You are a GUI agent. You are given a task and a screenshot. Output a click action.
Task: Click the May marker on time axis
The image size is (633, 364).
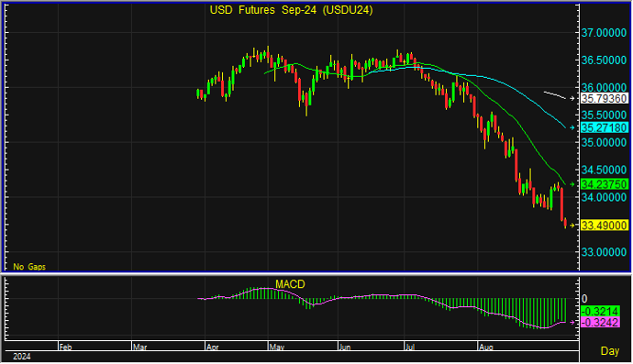coord(277,347)
